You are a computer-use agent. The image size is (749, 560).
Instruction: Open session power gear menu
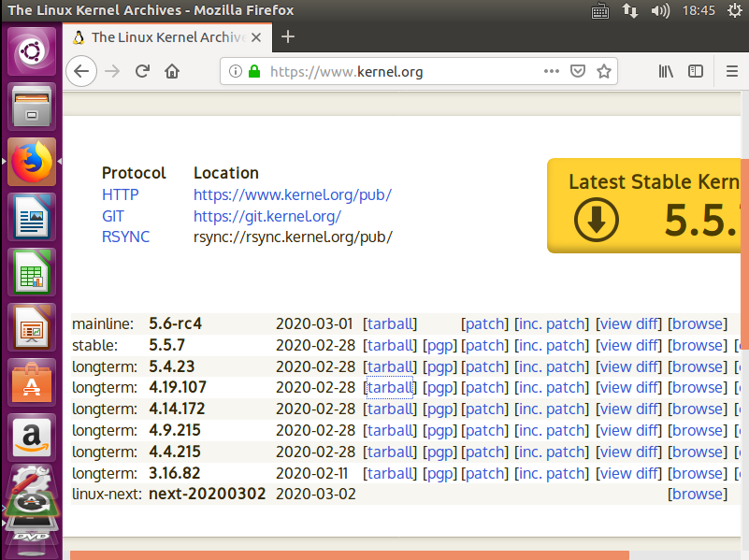735,10
